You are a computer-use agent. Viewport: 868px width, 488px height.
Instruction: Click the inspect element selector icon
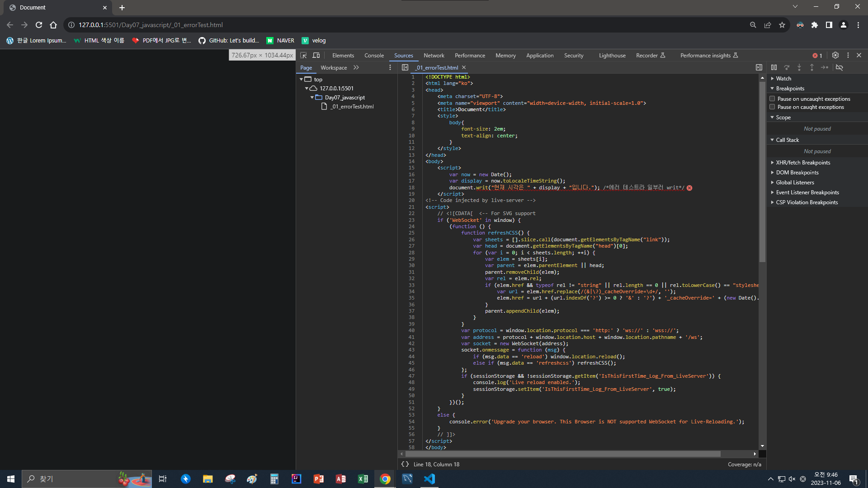[x=303, y=55]
